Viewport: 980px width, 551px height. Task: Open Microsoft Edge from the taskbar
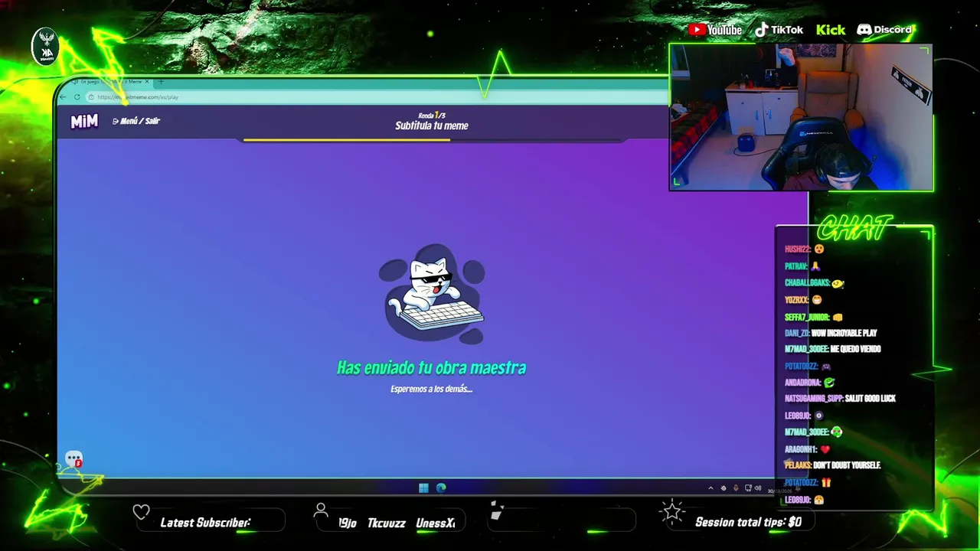441,488
